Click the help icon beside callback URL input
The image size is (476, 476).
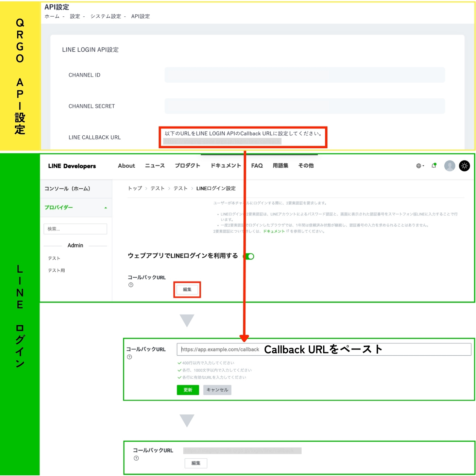coord(130,357)
